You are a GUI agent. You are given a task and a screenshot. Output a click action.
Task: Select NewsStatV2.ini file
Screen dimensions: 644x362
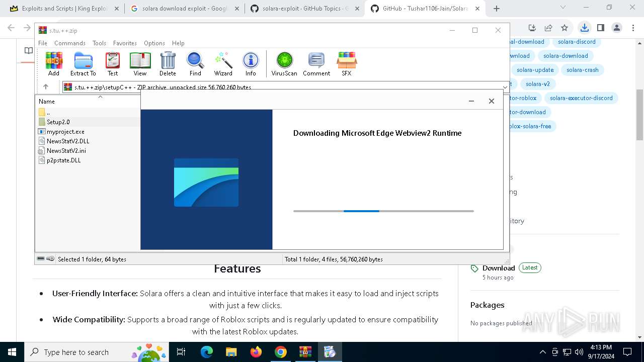coord(66,151)
